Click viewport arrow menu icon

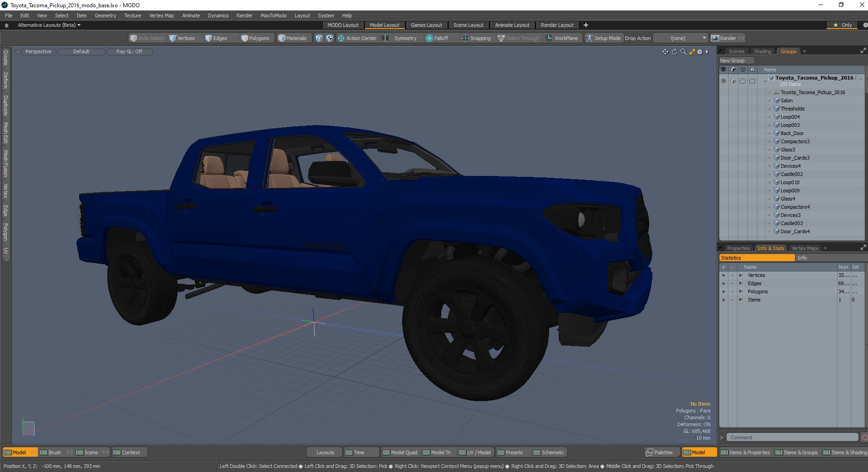pos(707,52)
